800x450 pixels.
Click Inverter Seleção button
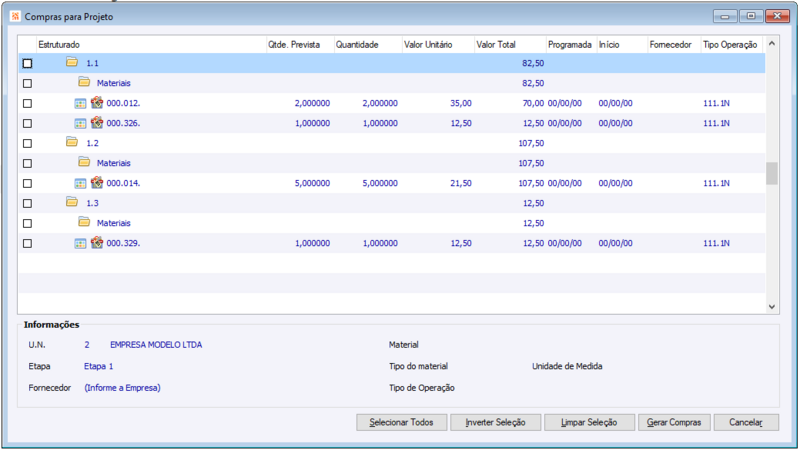[x=495, y=422]
